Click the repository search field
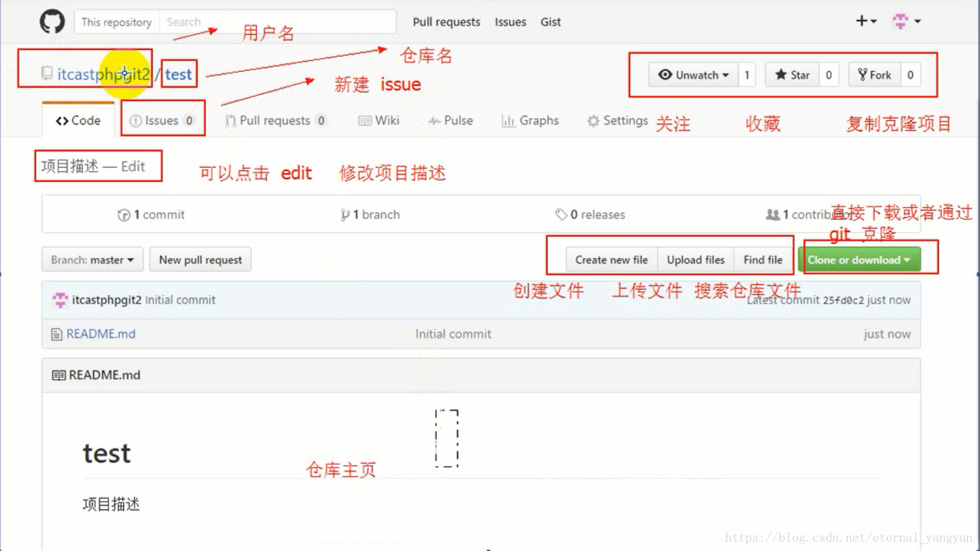Image resolution: width=980 pixels, height=551 pixels. pyautogui.click(x=278, y=21)
